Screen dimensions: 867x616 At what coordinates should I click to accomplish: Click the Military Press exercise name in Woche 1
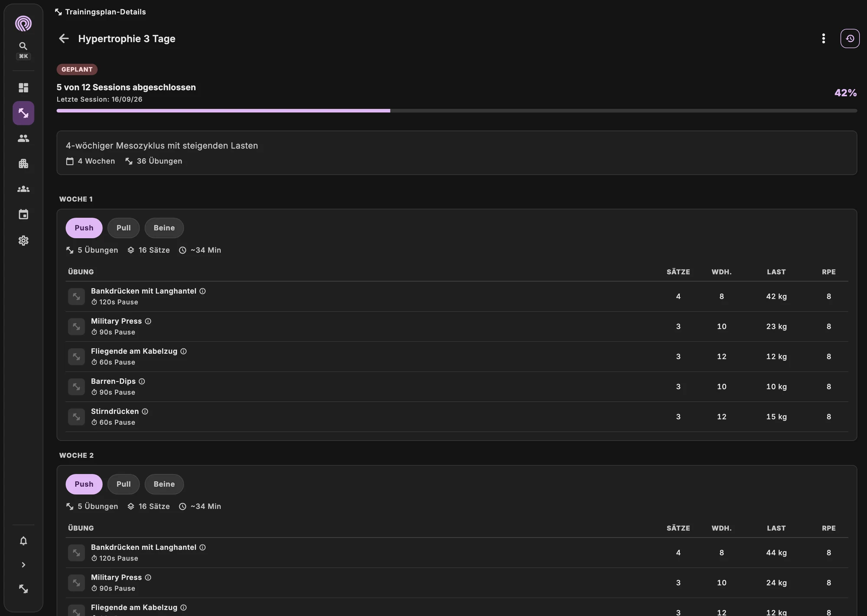pyautogui.click(x=116, y=321)
